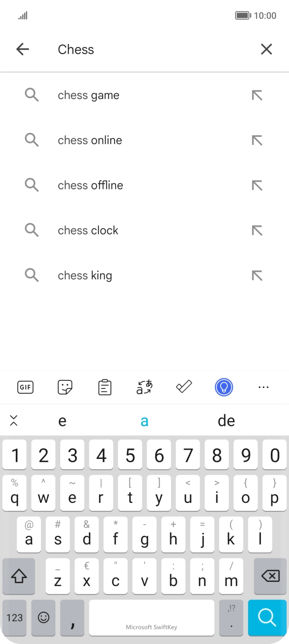Tap the search magnifier beside chess clock
Viewport: 289px width, 644px height.
tap(32, 230)
